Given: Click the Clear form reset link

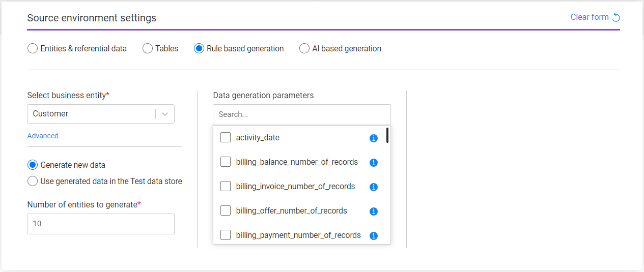Looking at the screenshot, I should coord(595,17).
